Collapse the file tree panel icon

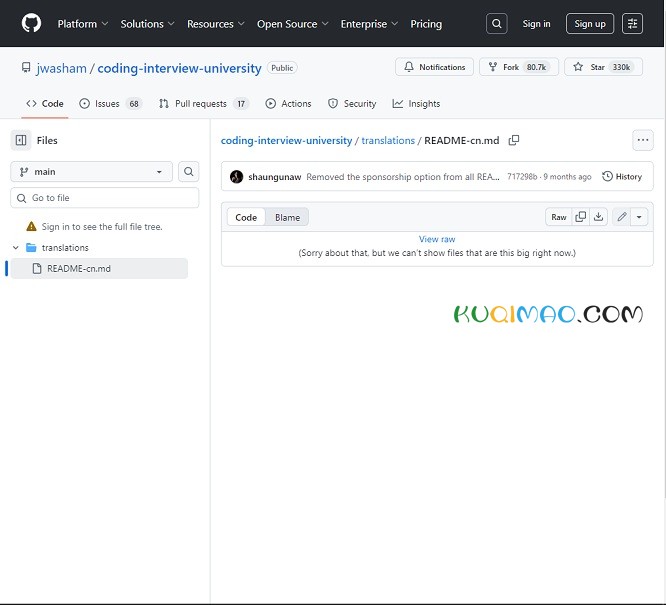(x=21, y=140)
